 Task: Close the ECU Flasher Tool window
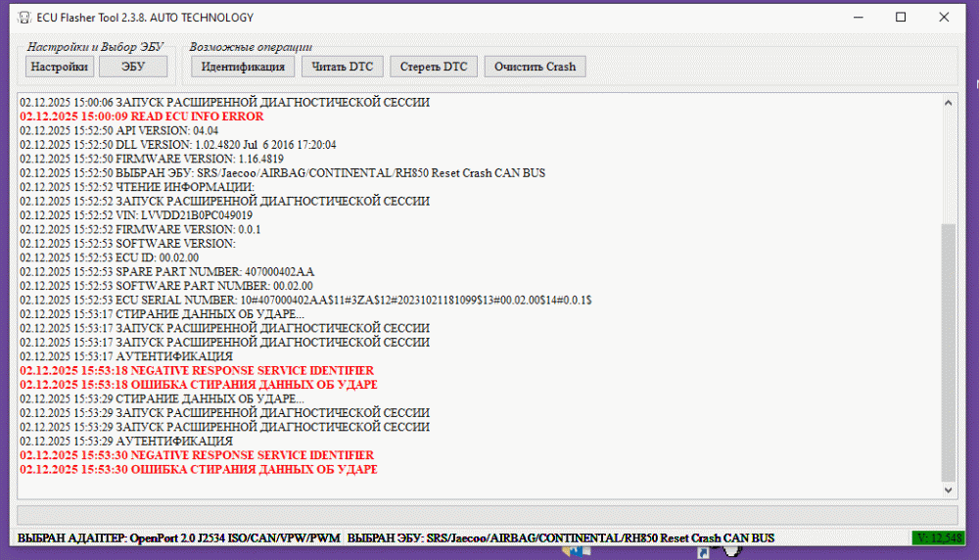pyautogui.click(x=944, y=18)
